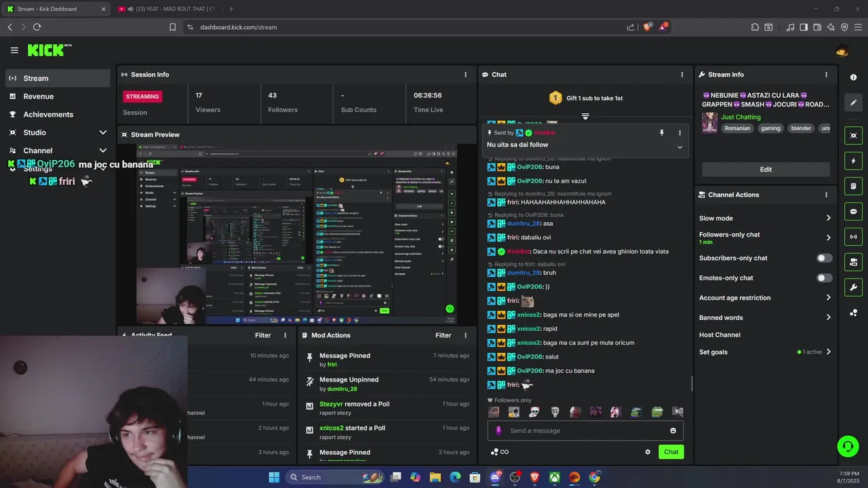Toggle Subscribers-only chat switch
This screenshot has width=868, height=488.
tap(824, 258)
